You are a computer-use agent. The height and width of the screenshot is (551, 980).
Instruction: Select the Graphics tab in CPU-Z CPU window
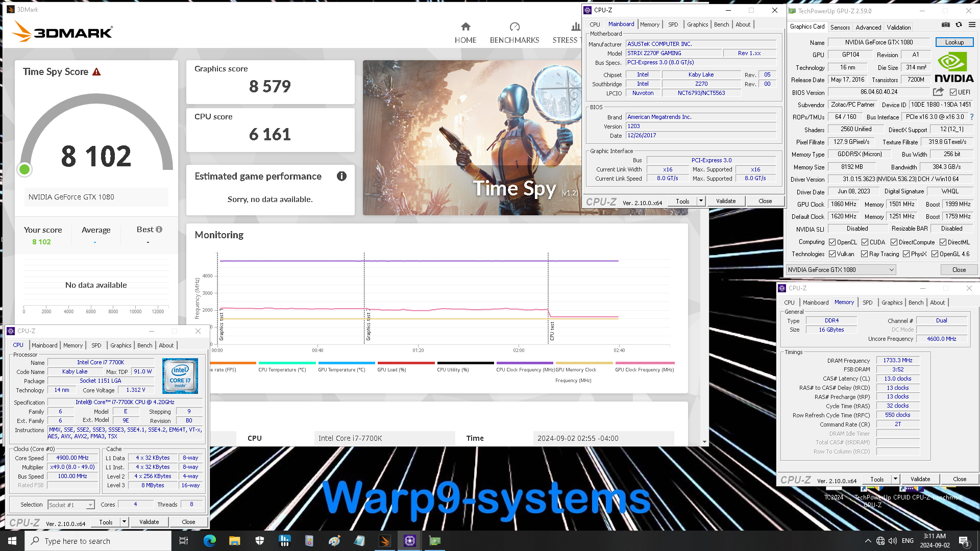pos(120,345)
